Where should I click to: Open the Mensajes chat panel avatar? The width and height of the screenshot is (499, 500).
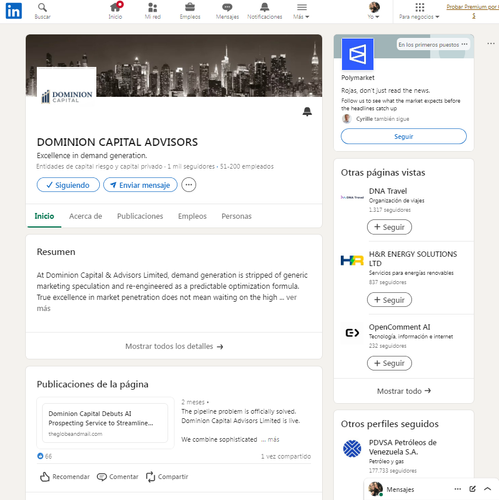pyautogui.click(x=376, y=489)
